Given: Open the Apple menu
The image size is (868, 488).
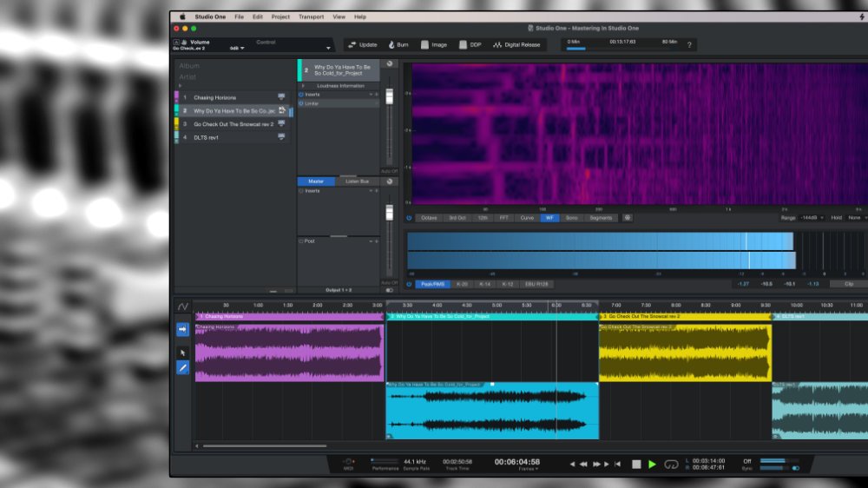Looking at the screenshot, I should click(182, 16).
